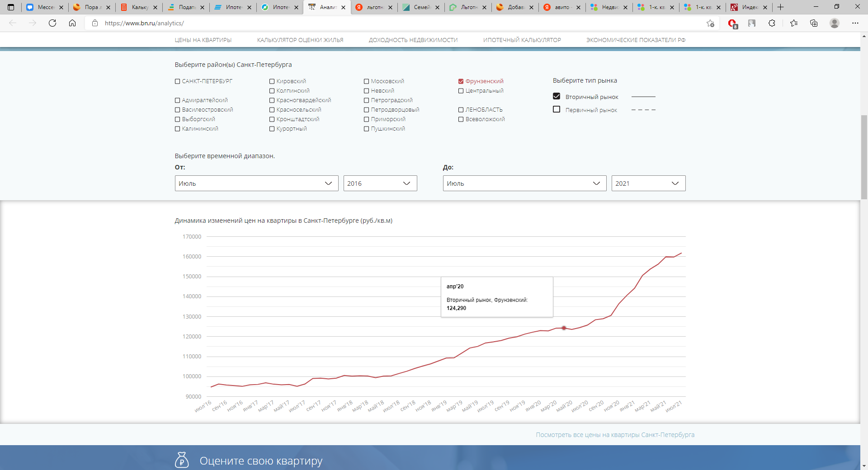Image resolution: width=868 pixels, height=470 pixels.
Task: Open the user profile avatar icon
Action: 835,23
